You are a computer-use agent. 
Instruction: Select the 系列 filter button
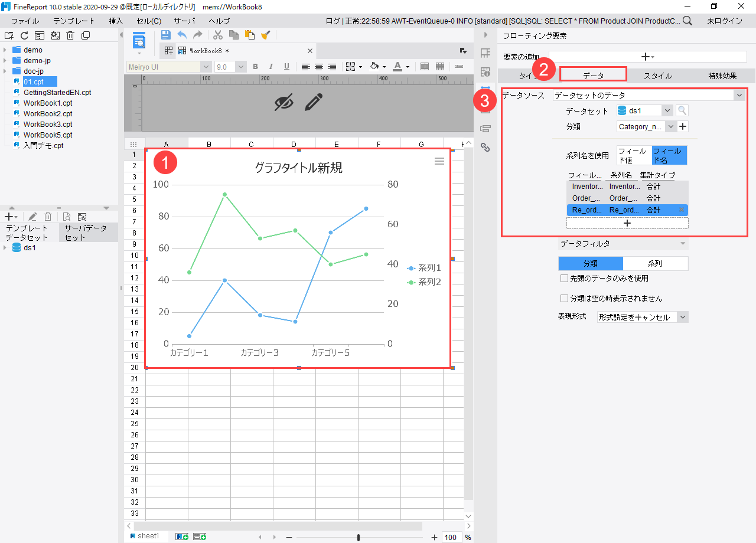click(656, 264)
